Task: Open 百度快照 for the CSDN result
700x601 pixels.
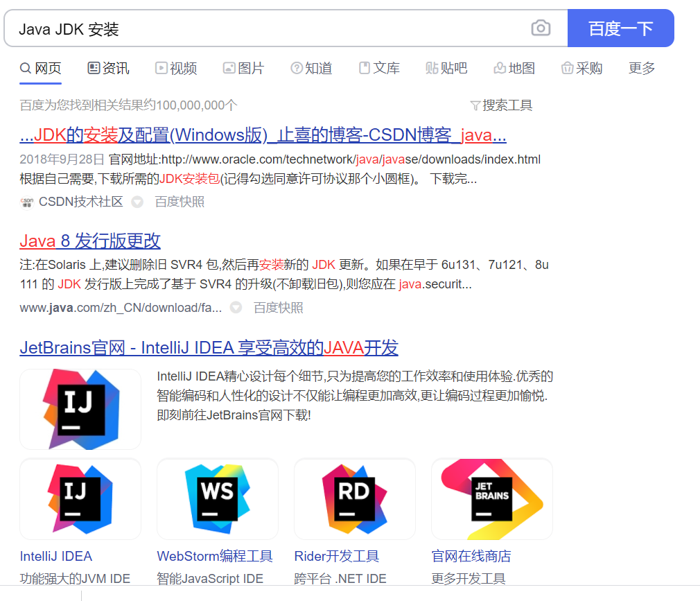Action: pyautogui.click(x=180, y=202)
